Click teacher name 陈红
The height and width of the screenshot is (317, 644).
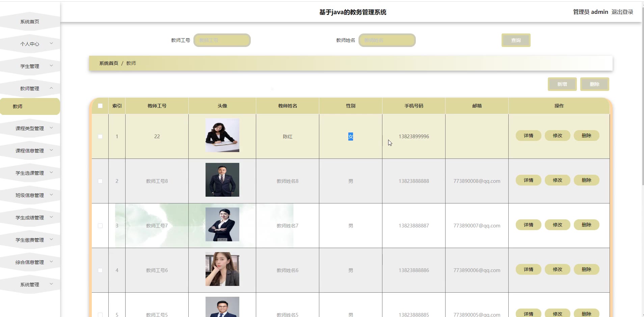pyautogui.click(x=288, y=137)
